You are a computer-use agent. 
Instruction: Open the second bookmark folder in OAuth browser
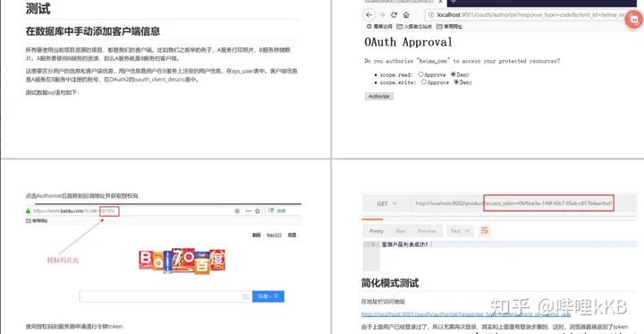point(414,26)
